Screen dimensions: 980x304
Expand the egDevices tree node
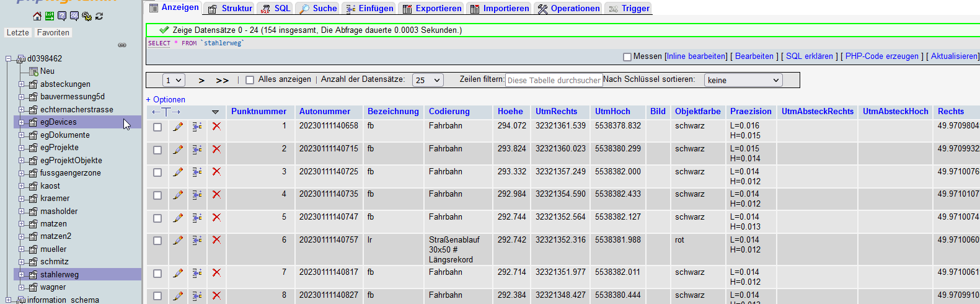pos(22,122)
